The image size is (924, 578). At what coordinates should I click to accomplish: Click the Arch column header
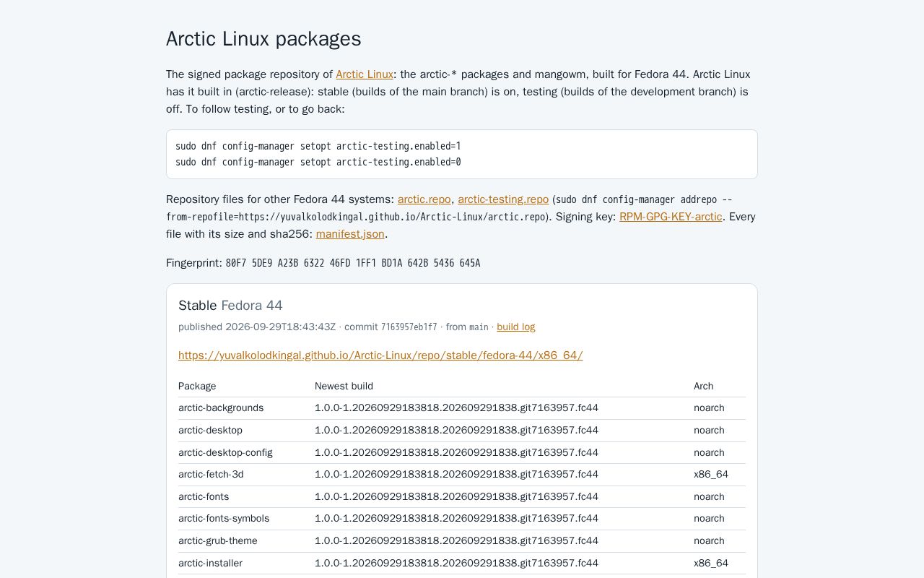704,386
